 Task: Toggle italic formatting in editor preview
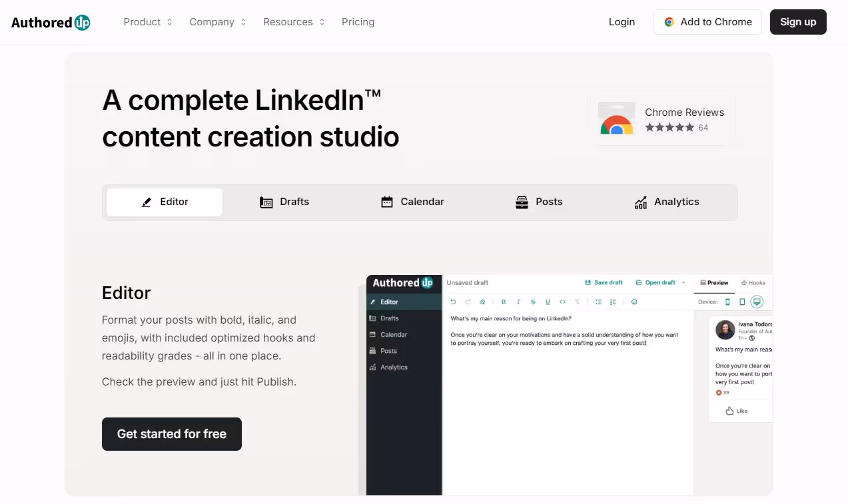[518, 302]
